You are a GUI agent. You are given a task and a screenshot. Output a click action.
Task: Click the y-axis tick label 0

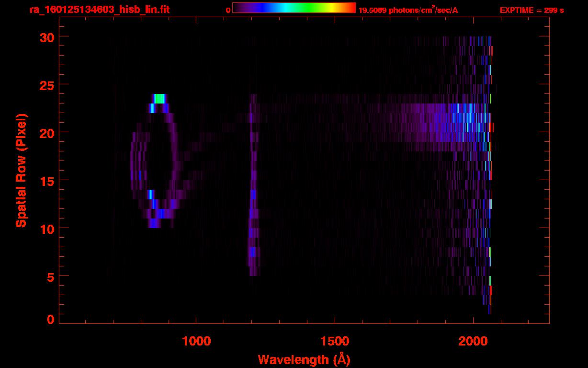click(50, 320)
